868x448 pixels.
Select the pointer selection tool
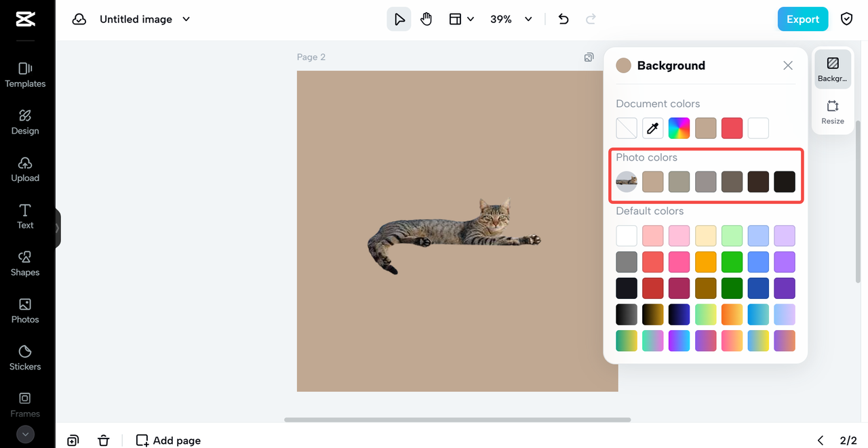pyautogui.click(x=399, y=19)
